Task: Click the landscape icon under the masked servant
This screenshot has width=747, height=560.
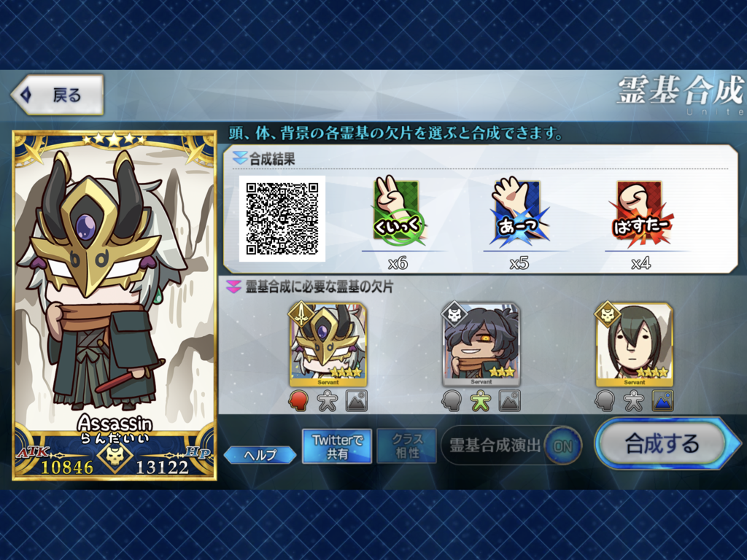Action: pyautogui.click(x=356, y=401)
